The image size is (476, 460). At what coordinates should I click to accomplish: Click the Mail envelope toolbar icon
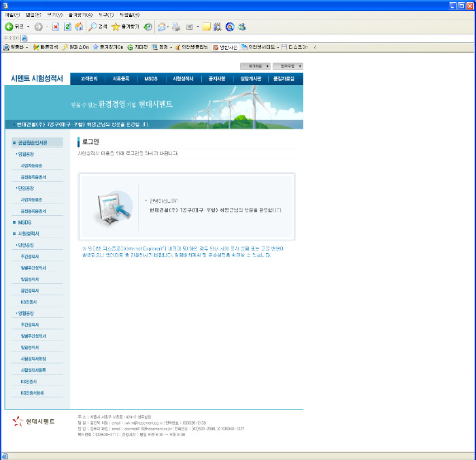(x=162, y=27)
